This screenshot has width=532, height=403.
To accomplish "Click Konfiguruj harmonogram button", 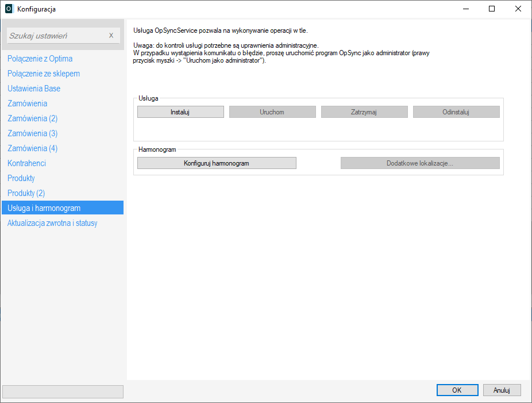I will click(x=217, y=163).
